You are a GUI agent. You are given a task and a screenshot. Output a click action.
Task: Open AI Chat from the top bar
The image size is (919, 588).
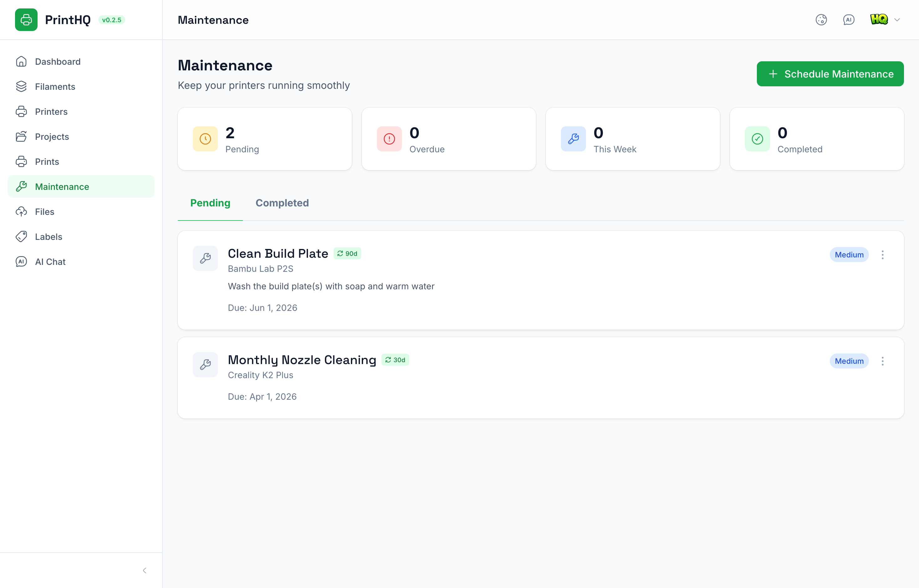pyautogui.click(x=848, y=20)
